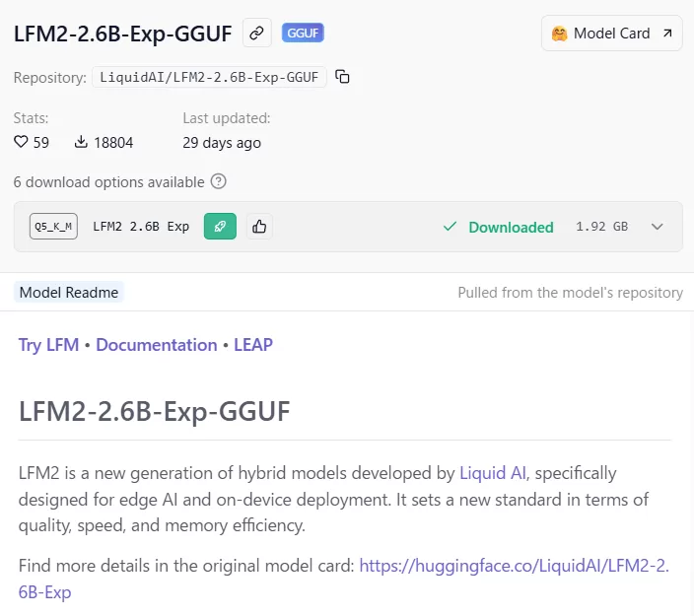Click 'LFM2 2.6B Exp' file name

[141, 227]
